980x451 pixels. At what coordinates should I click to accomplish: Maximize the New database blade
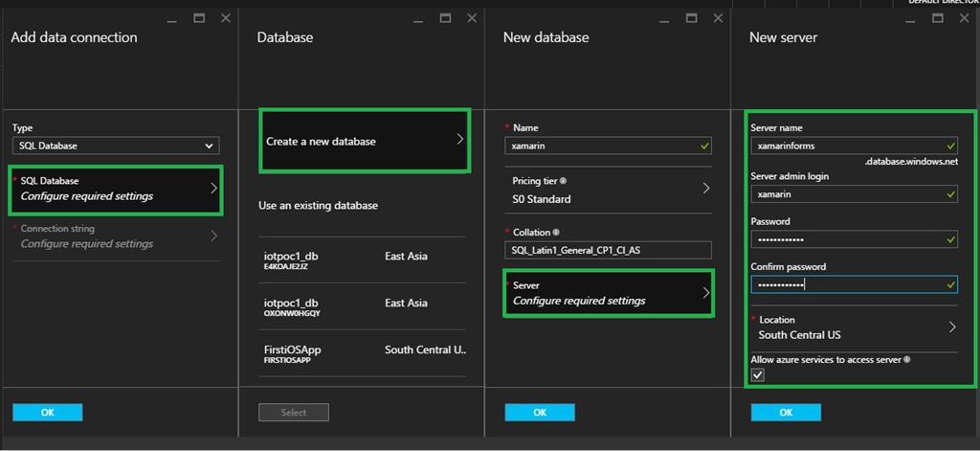click(692, 18)
